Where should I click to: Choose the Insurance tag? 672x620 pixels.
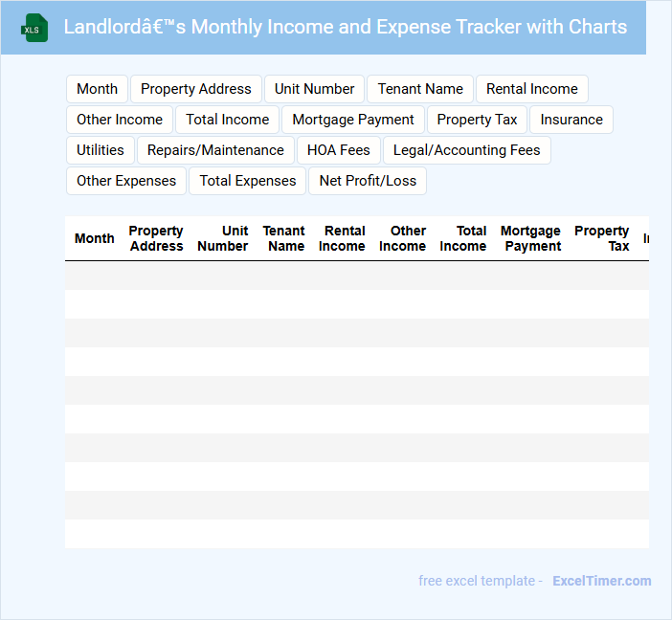pos(571,120)
